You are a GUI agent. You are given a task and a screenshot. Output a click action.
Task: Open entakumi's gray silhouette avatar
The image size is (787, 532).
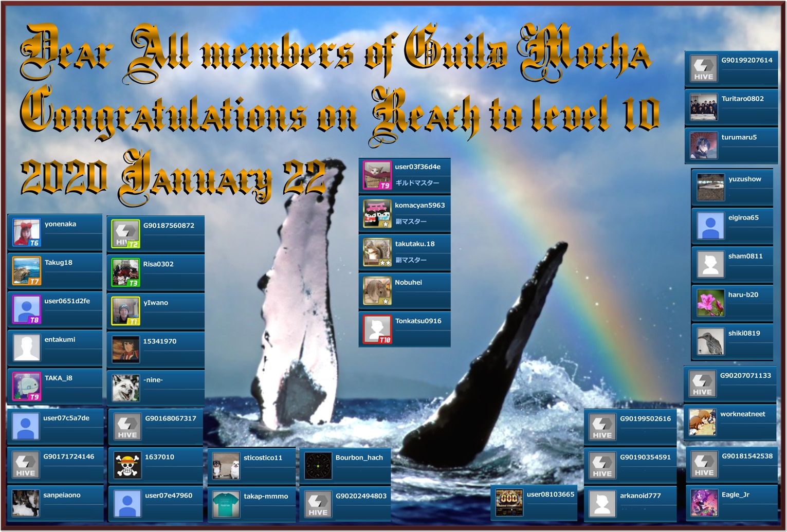(x=27, y=348)
